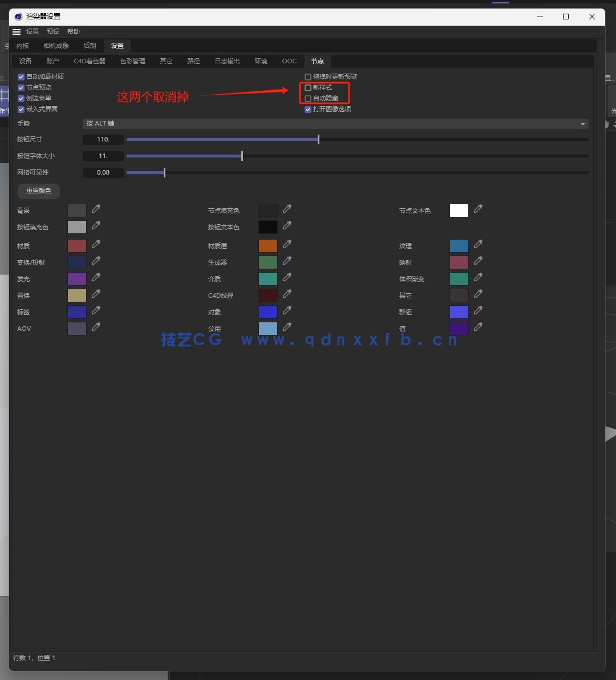Uncheck the 节点预览 option
This screenshot has height=680, width=616.
(21, 87)
